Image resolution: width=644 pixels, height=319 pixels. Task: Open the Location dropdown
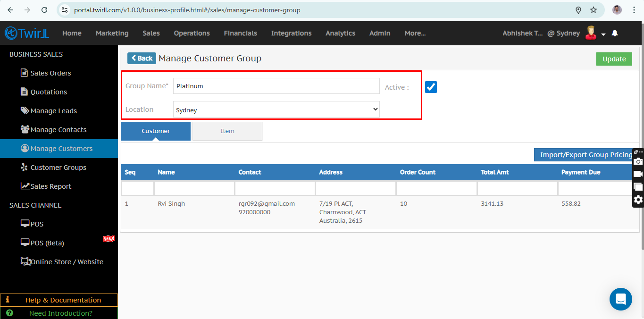(276, 109)
